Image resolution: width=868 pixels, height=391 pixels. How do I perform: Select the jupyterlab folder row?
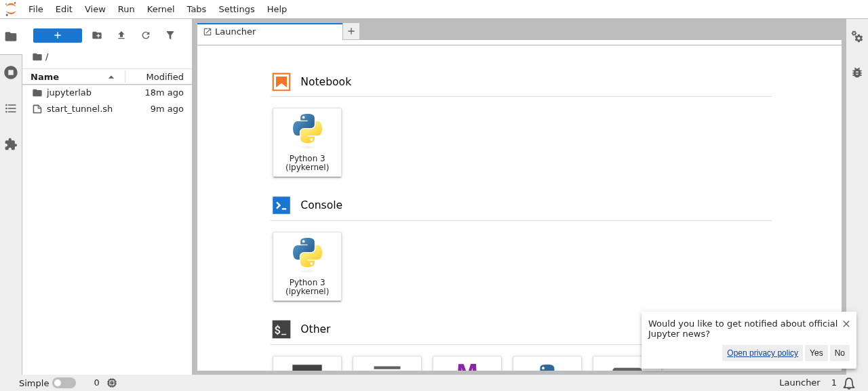pyautogui.click(x=107, y=93)
